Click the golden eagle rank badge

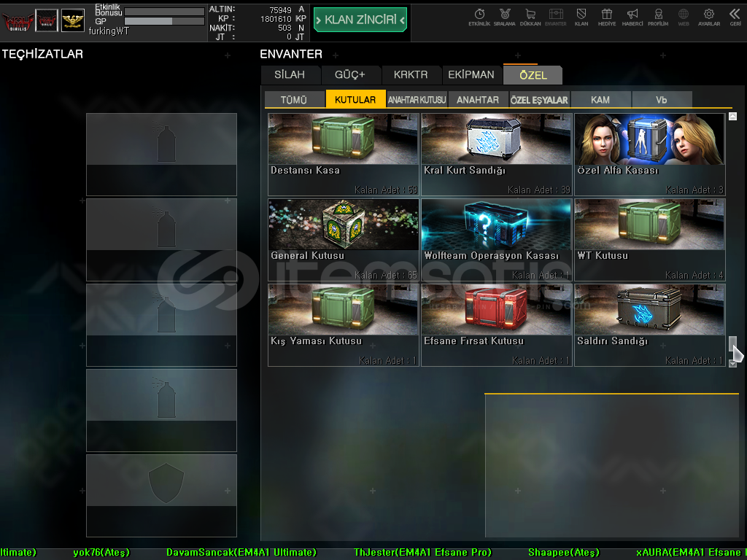pyautogui.click(x=73, y=20)
